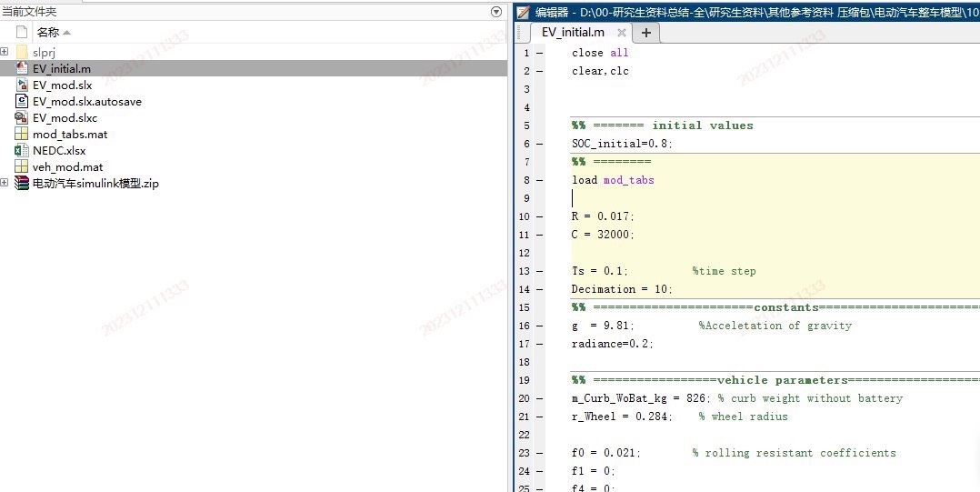
Task: Expand the 电动汽车simulink模型.zip archive node
Action: tap(5, 183)
